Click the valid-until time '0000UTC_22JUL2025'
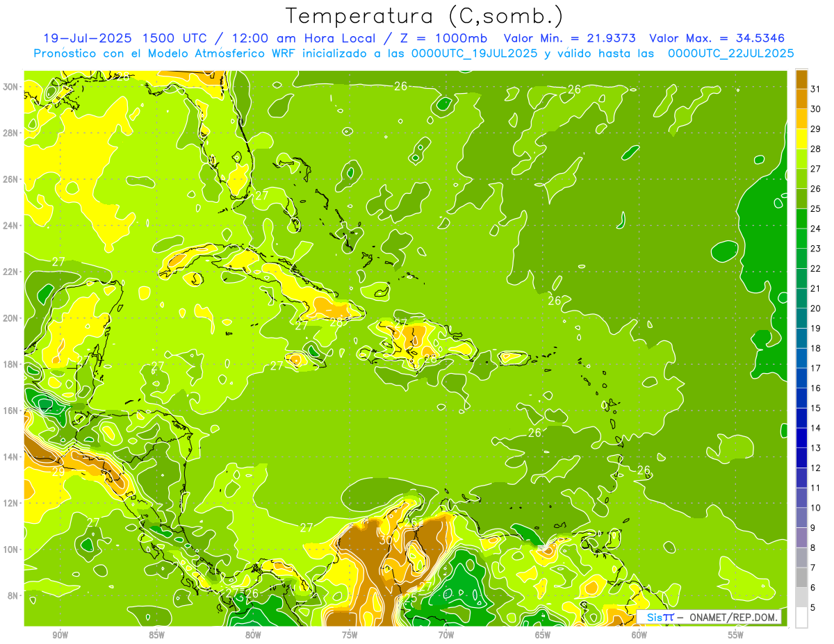Screen dimensions: 834x644 click(730, 53)
